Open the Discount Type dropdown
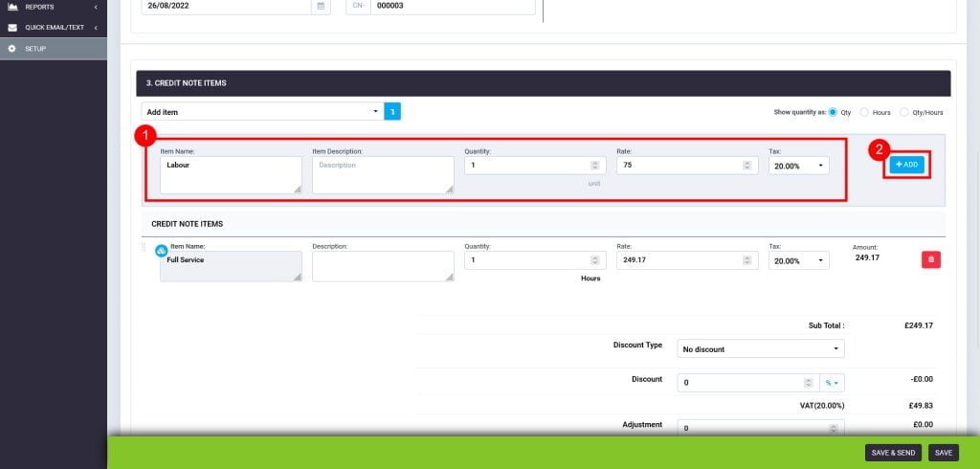This screenshot has height=469, width=980. (760, 349)
